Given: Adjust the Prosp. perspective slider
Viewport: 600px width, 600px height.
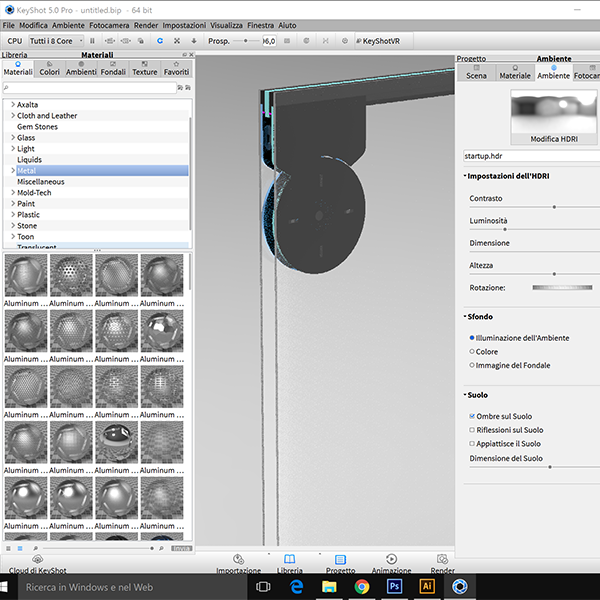Looking at the screenshot, I should click(246, 41).
